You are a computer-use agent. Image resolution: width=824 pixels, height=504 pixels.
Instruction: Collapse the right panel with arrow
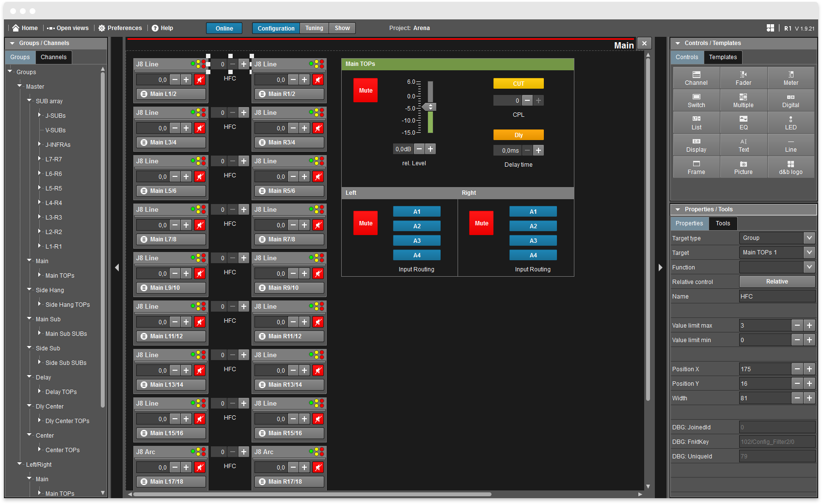(x=660, y=268)
